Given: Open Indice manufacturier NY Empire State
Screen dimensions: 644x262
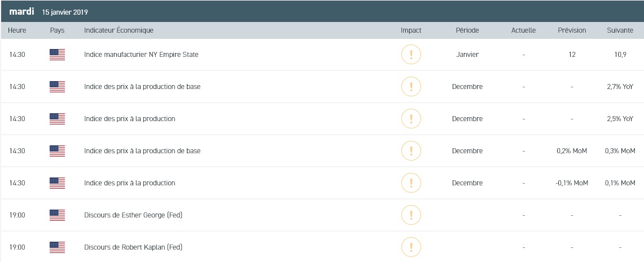Looking at the screenshot, I should (x=141, y=55).
